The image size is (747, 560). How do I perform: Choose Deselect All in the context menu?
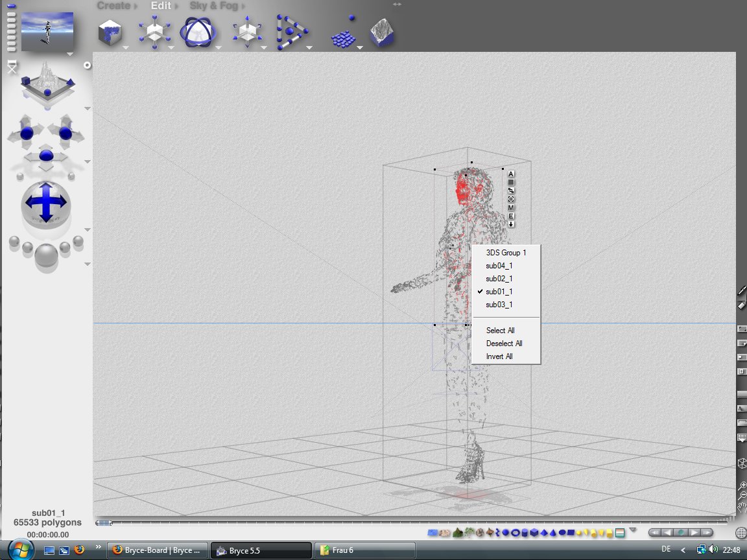(506, 344)
